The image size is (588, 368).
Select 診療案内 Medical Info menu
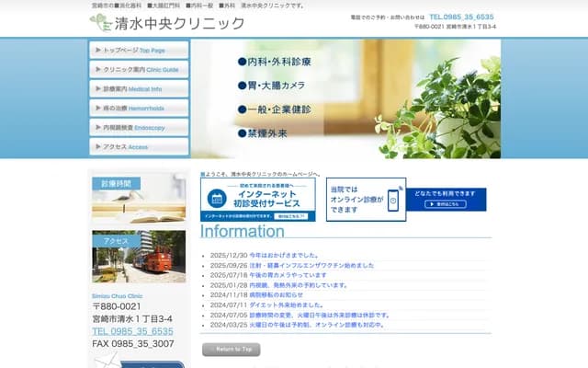139,89
